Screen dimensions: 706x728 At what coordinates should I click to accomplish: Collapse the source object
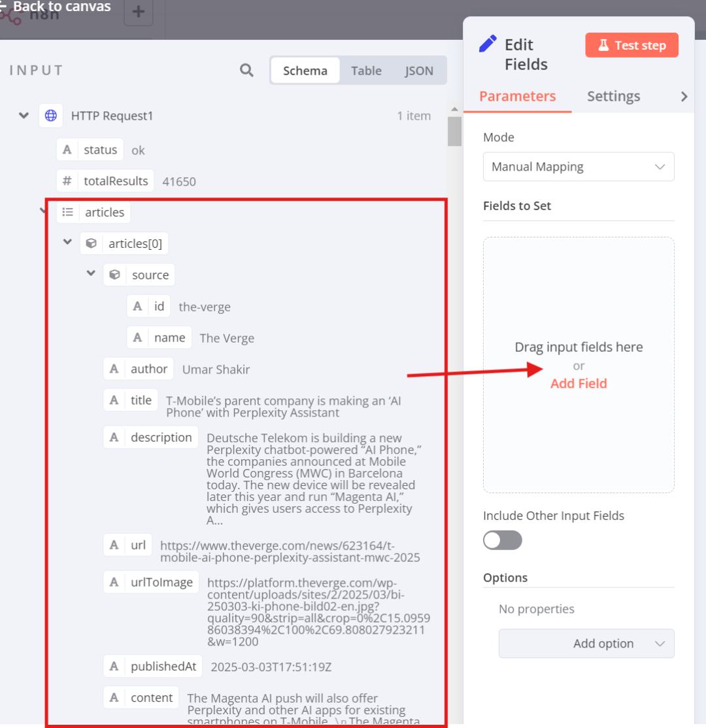coord(91,273)
